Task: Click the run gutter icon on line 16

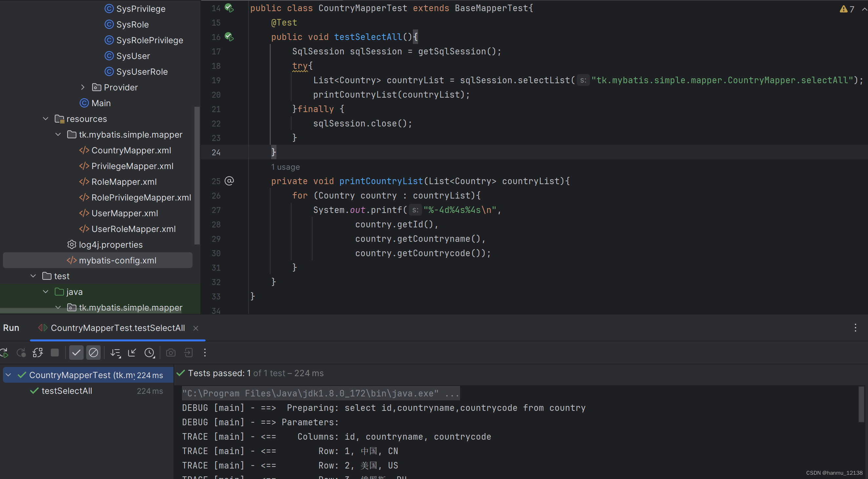Action: coord(230,37)
